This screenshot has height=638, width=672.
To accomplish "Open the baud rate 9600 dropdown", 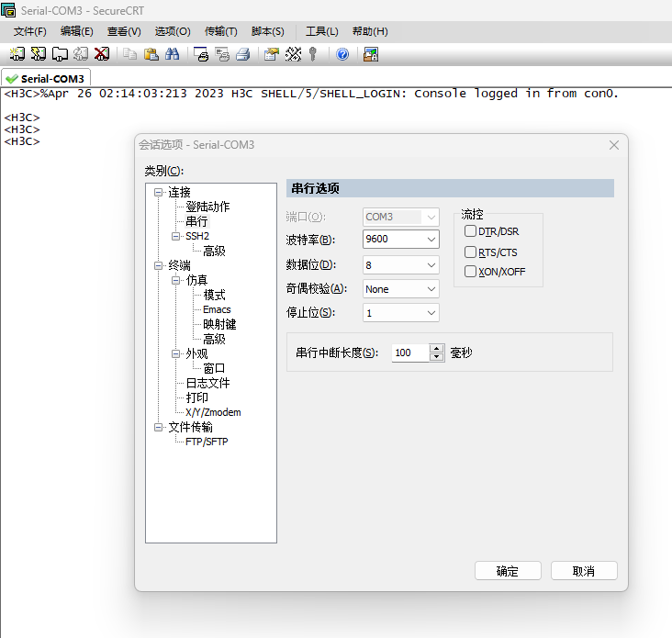I will point(431,239).
